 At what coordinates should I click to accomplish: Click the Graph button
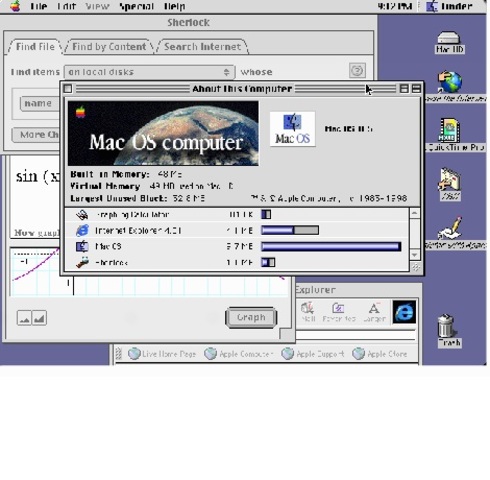(251, 317)
